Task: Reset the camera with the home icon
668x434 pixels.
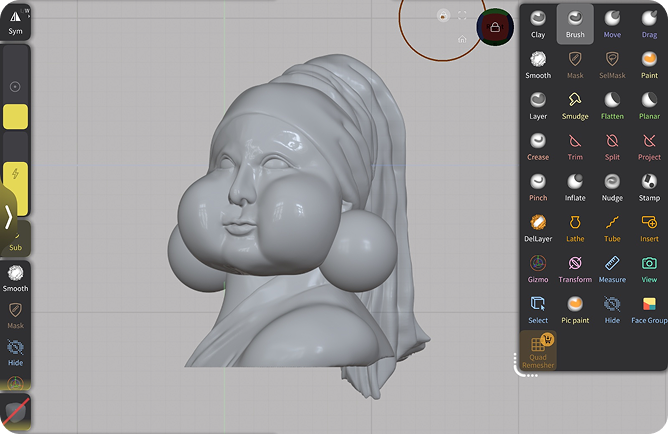Action: [461, 40]
